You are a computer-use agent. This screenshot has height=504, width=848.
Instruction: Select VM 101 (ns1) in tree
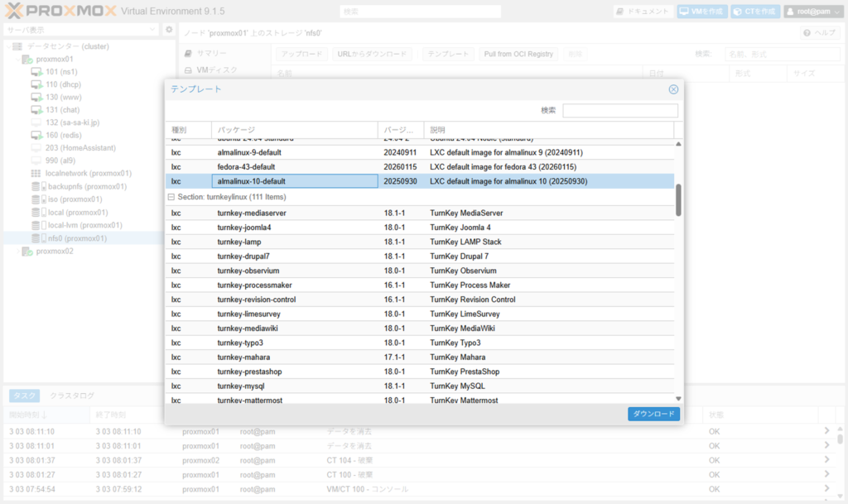[x=61, y=72]
